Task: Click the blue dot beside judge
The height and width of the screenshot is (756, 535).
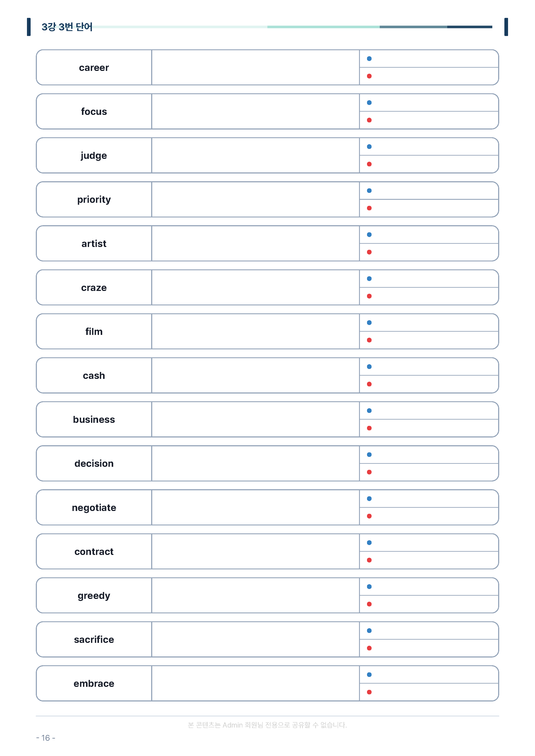Action: (369, 147)
